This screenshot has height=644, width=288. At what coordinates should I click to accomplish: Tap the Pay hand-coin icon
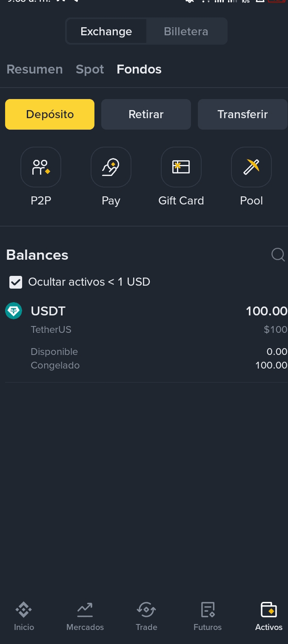click(x=111, y=167)
